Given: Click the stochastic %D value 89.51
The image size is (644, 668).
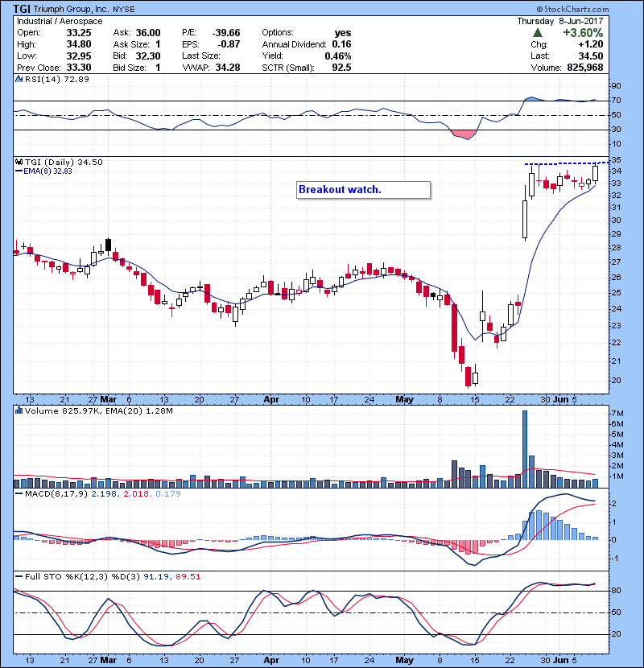Looking at the screenshot, I should click(x=188, y=576).
